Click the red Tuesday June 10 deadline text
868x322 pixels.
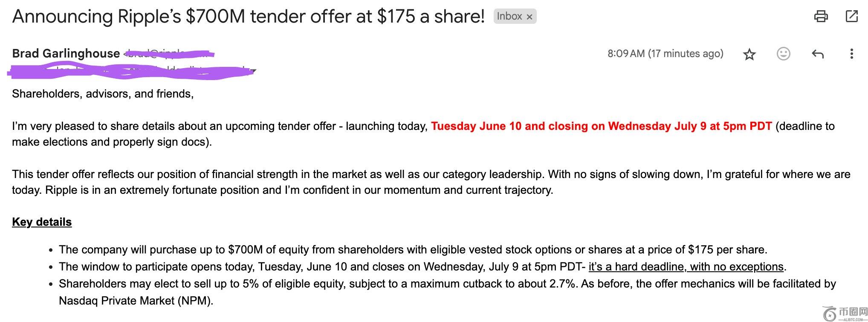tap(601, 126)
